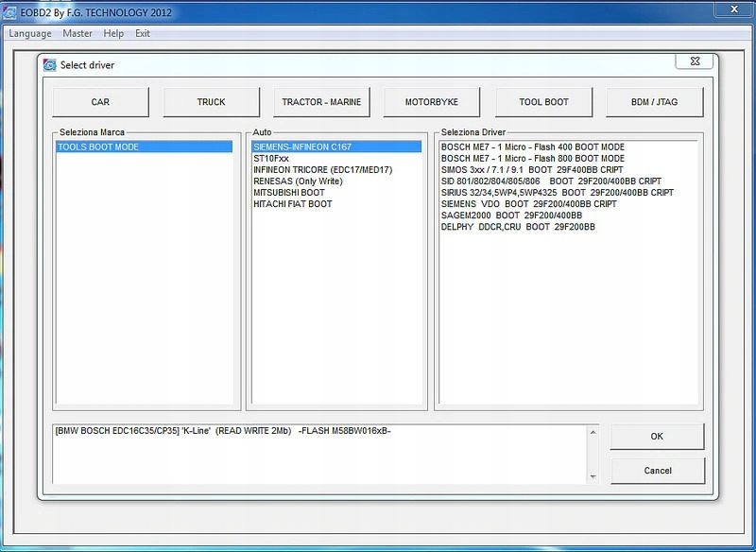
Task: Close the EOBD2 main window
Action: point(734,9)
